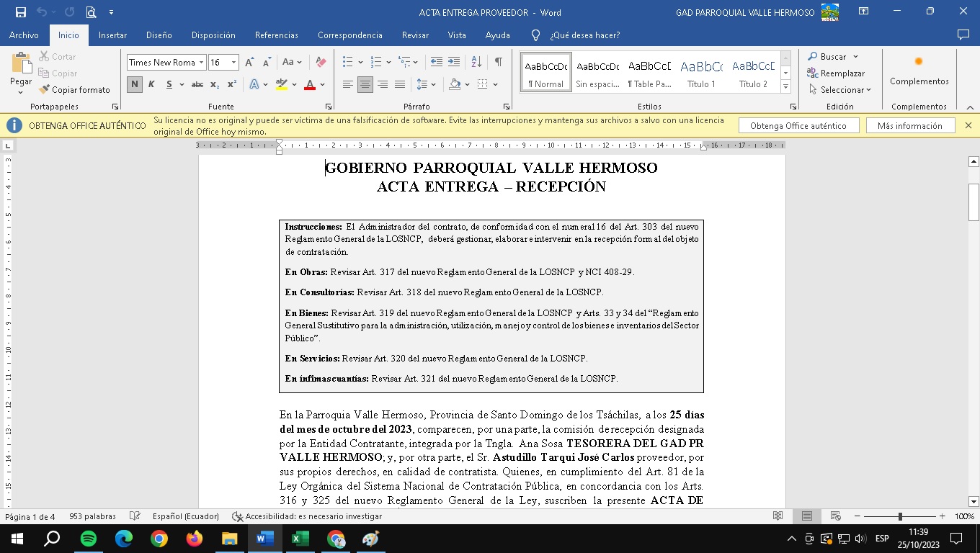Toggle italic K formatting
980x553 pixels.
(151, 84)
